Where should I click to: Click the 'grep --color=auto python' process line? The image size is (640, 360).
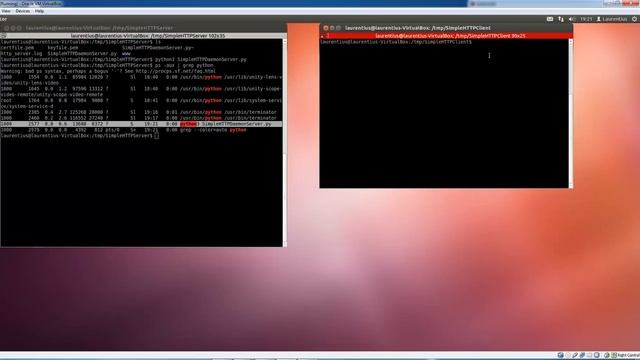123,130
